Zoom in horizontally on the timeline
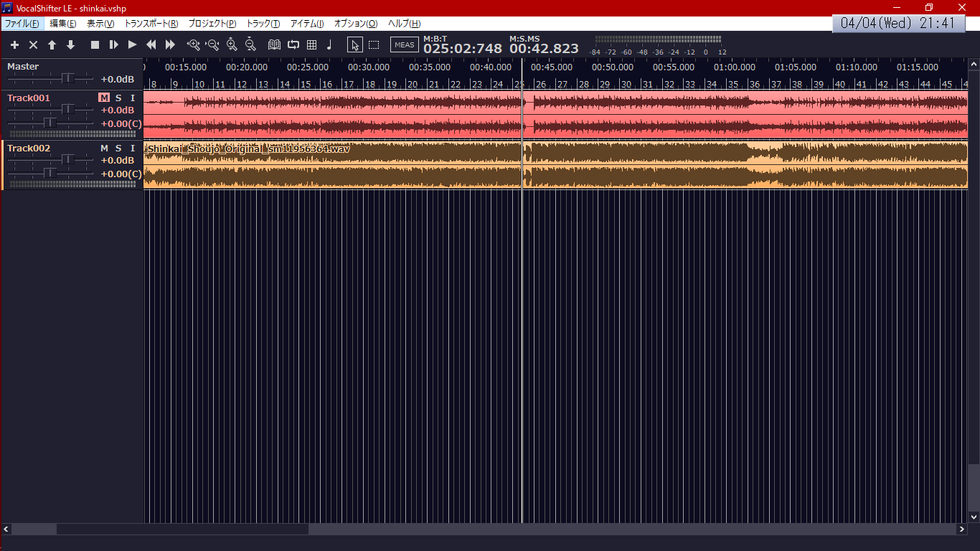The width and height of the screenshot is (980, 551). (x=193, y=44)
